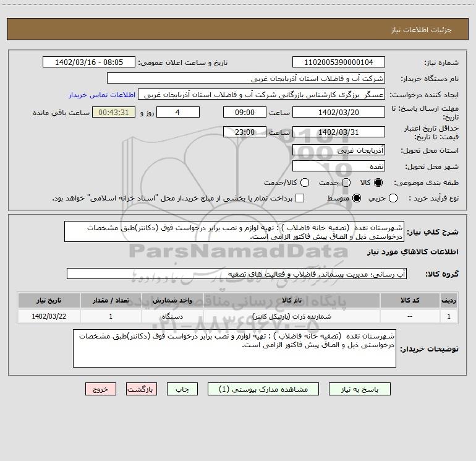Click the اطلاعات کالاهای مورد نیاز heading

pyautogui.click(x=412, y=252)
